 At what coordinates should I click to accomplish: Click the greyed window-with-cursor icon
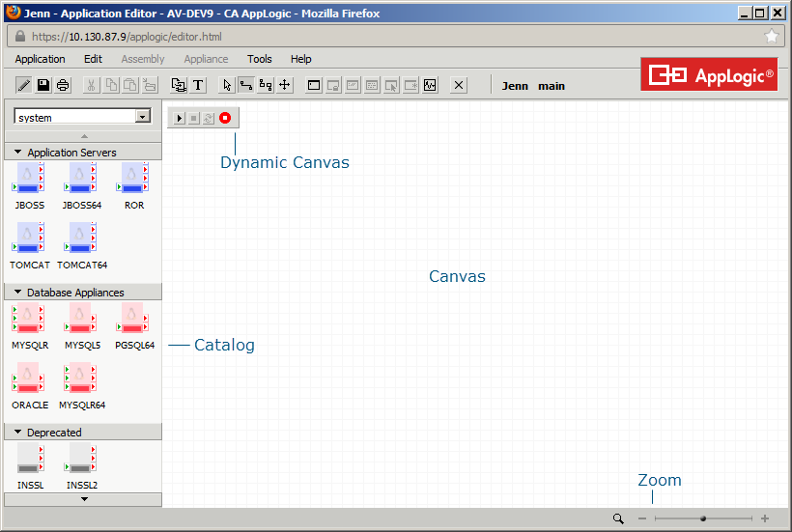click(391, 85)
